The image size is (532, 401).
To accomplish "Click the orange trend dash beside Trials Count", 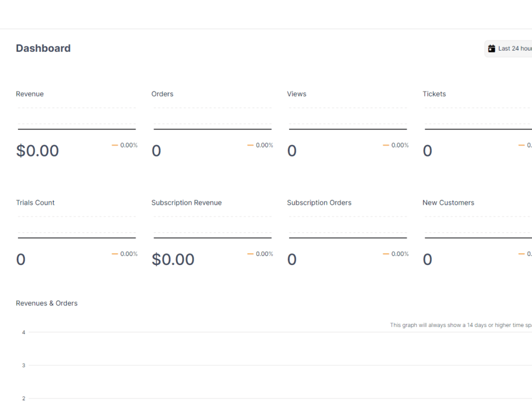I will (x=114, y=254).
